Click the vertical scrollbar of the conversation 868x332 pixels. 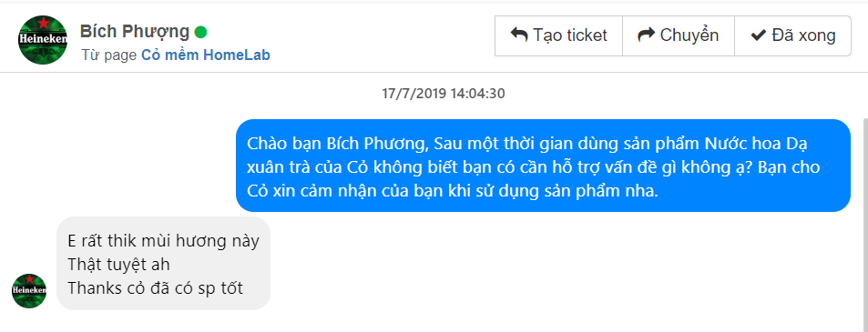864,221
